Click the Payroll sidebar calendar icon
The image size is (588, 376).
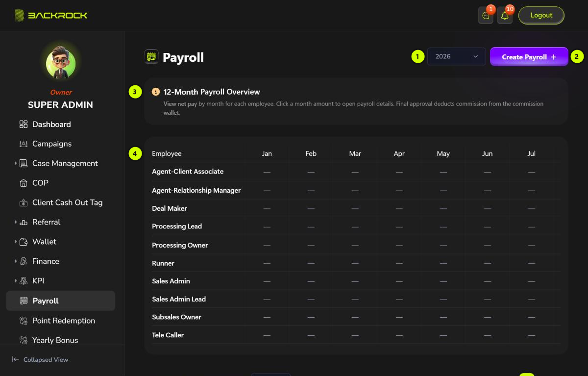point(24,301)
